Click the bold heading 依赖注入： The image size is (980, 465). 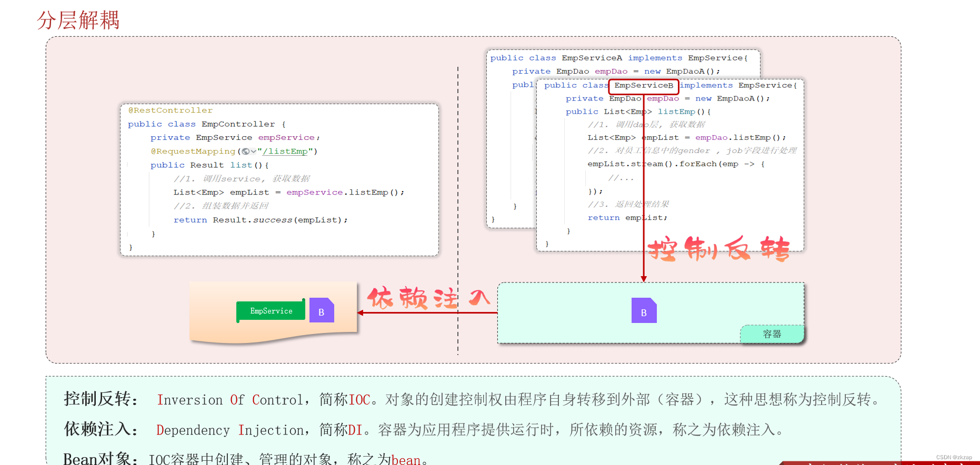101,430
